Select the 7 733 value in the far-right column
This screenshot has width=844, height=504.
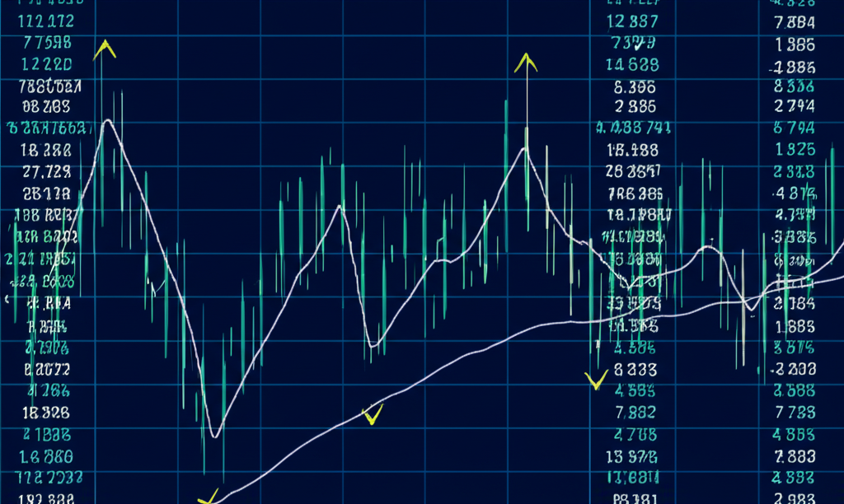[x=794, y=413]
